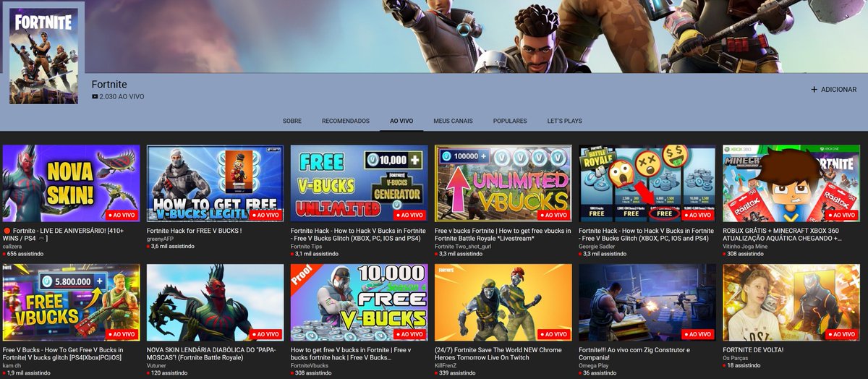Click the '18 assistindo' viewer count

tap(741, 365)
